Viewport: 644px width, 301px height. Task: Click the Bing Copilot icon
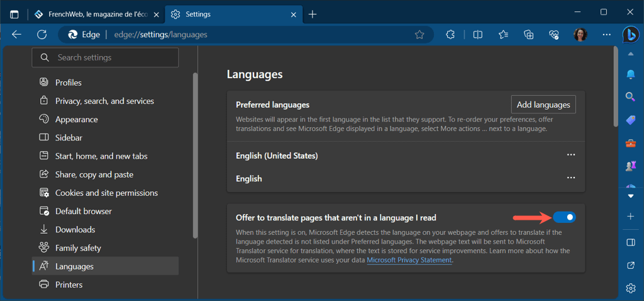tap(631, 35)
